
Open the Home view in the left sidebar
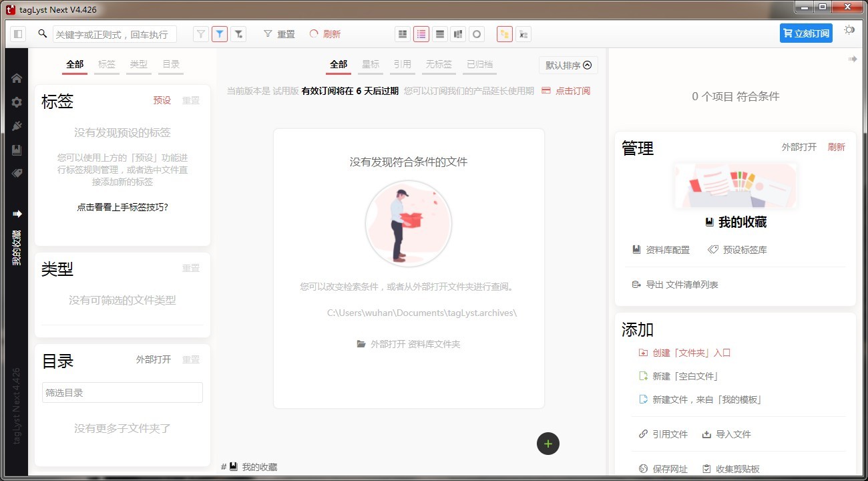pos(16,78)
